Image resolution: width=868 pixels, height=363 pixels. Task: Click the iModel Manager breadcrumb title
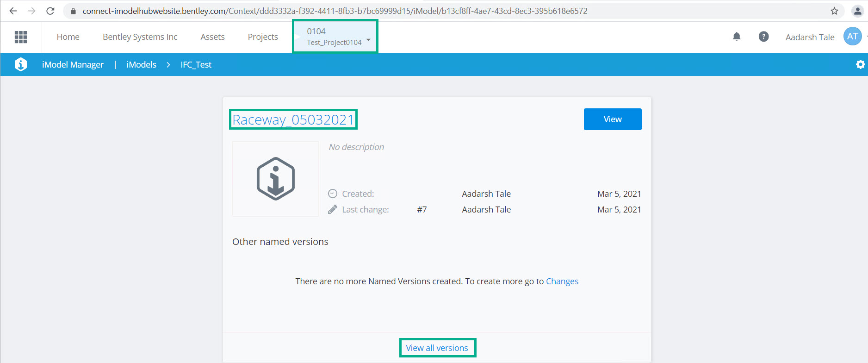(73, 65)
